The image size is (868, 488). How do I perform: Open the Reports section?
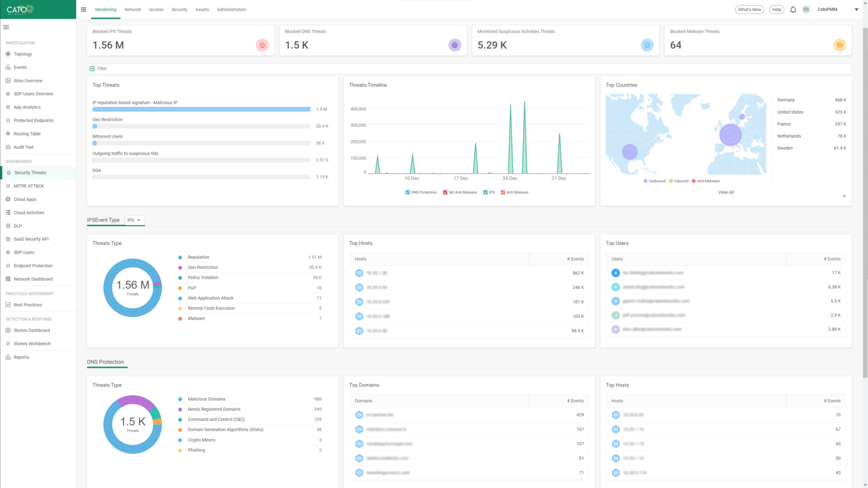(21, 357)
